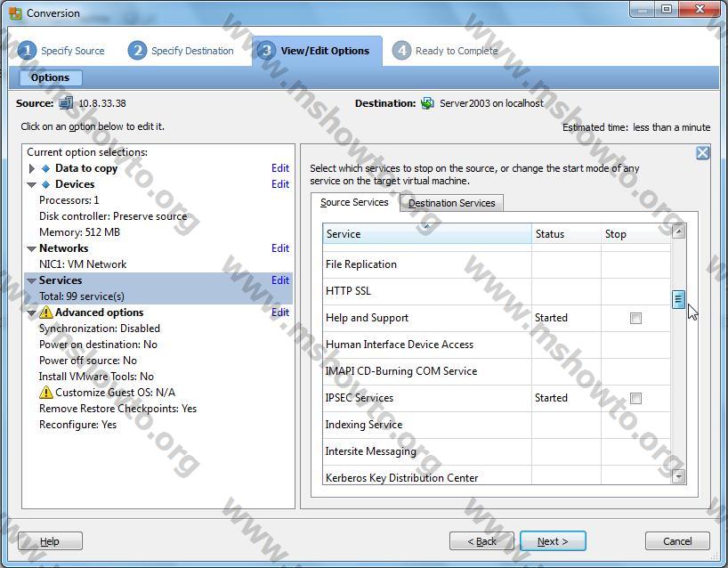Click Remove Restore Checkpoints: Yes setting
728x568 pixels.
[x=118, y=409]
